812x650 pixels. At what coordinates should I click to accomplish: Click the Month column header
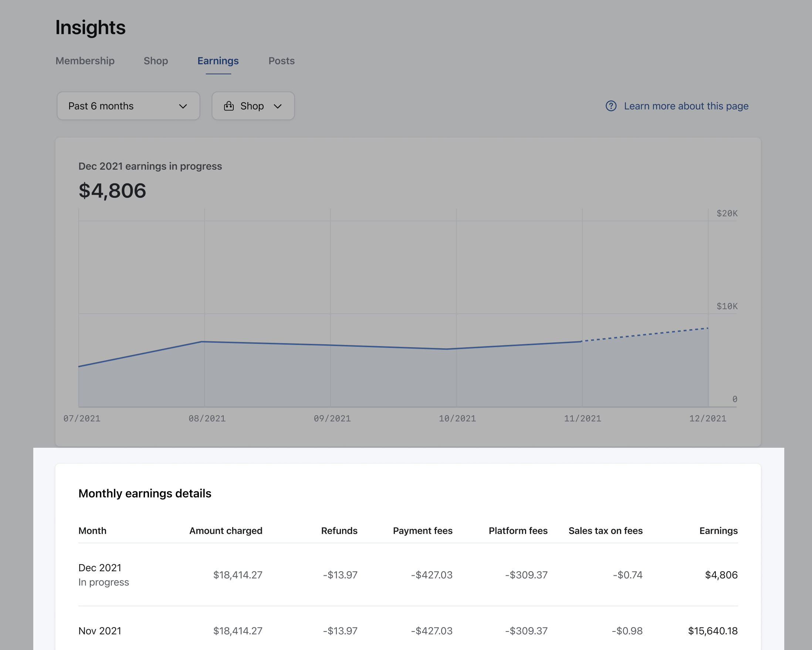tap(92, 531)
